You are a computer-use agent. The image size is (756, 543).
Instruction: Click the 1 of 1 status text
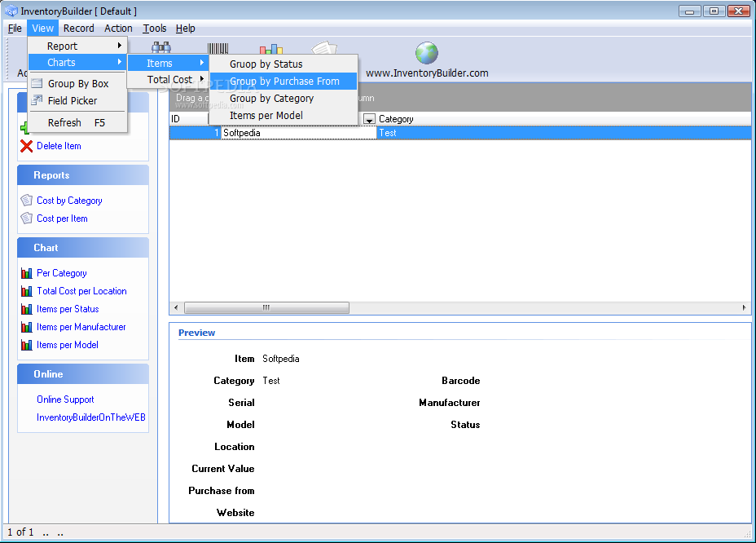20,532
